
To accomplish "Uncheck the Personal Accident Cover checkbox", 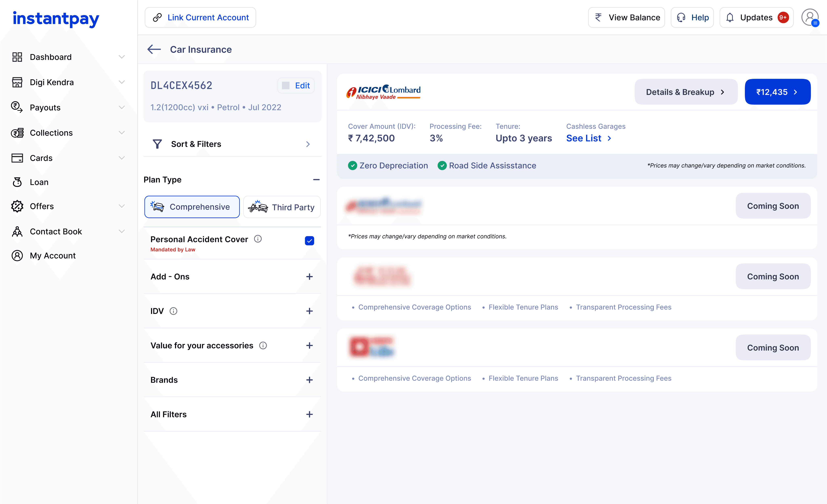I will click(x=309, y=241).
